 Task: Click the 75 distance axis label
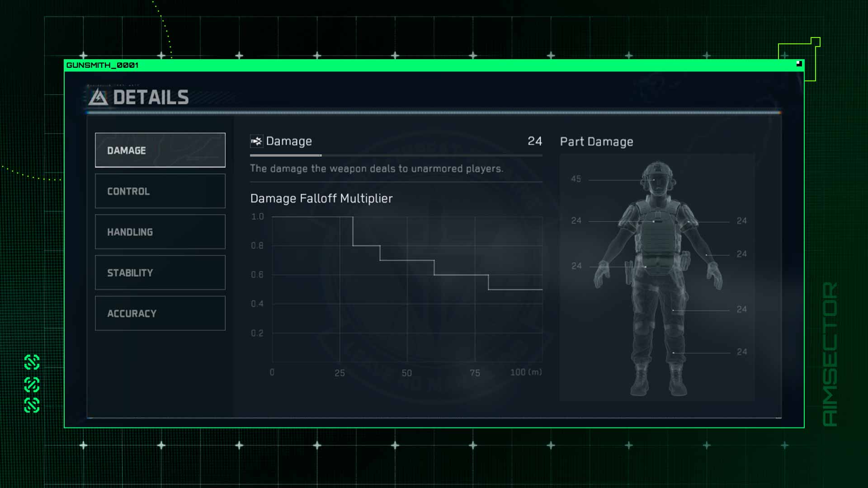pyautogui.click(x=475, y=373)
